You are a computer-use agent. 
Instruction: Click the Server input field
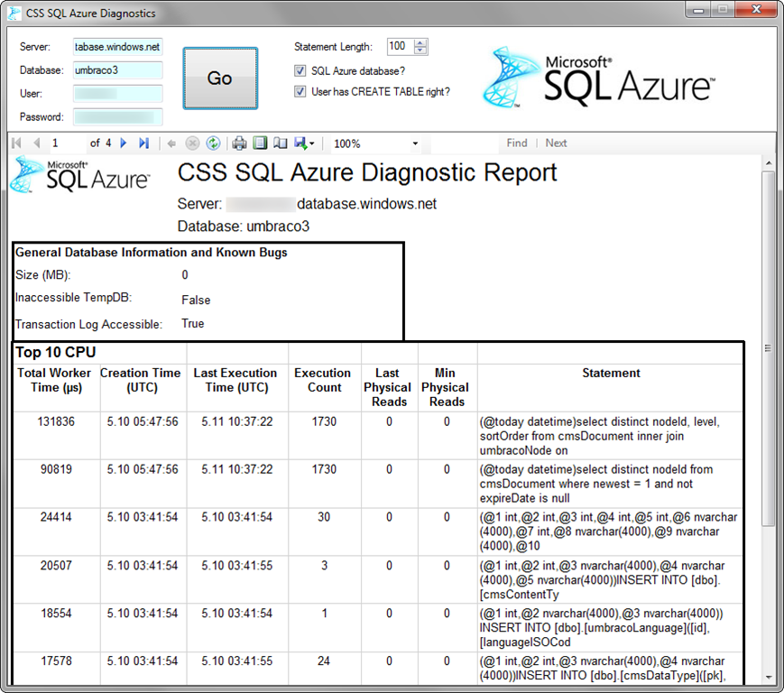coord(117,47)
